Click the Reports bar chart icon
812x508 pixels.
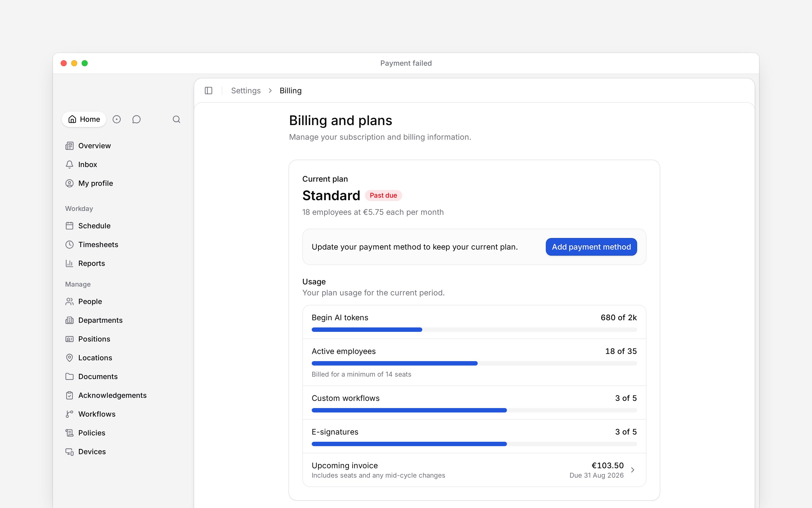[x=70, y=263]
